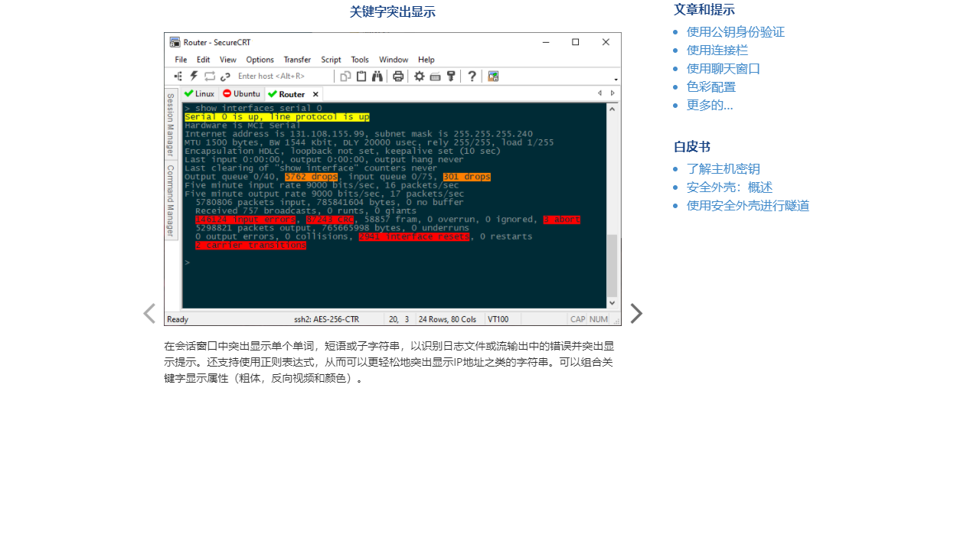Open Session Options via the gear icon
This screenshot has width=980, height=551.
(x=419, y=76)
